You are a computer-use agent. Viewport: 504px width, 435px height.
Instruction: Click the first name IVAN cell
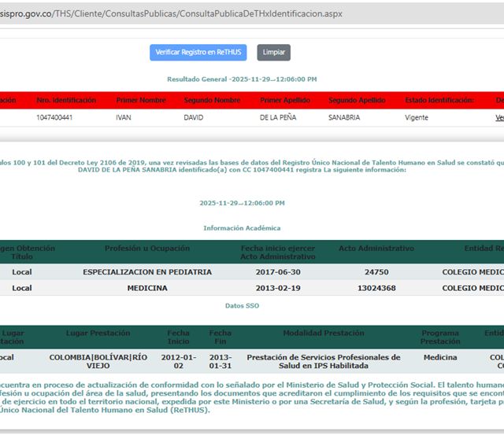pyautogui.click(x=124, y=117)
